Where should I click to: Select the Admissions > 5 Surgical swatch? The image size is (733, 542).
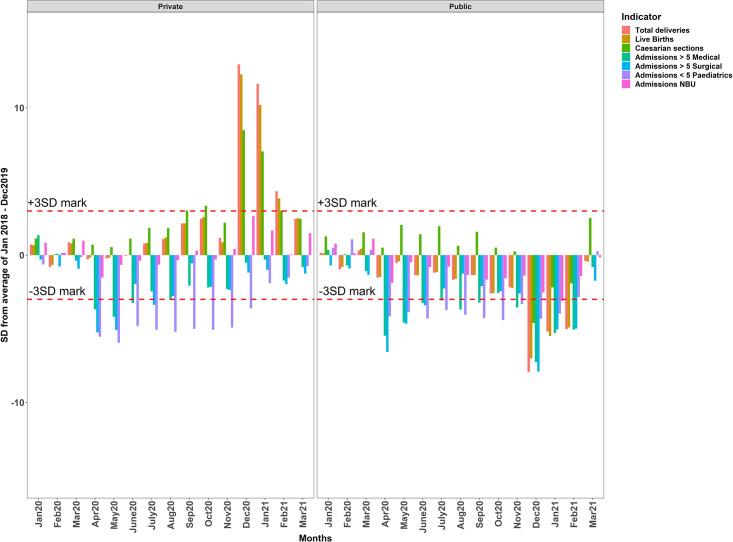click(x=625, y=66)
